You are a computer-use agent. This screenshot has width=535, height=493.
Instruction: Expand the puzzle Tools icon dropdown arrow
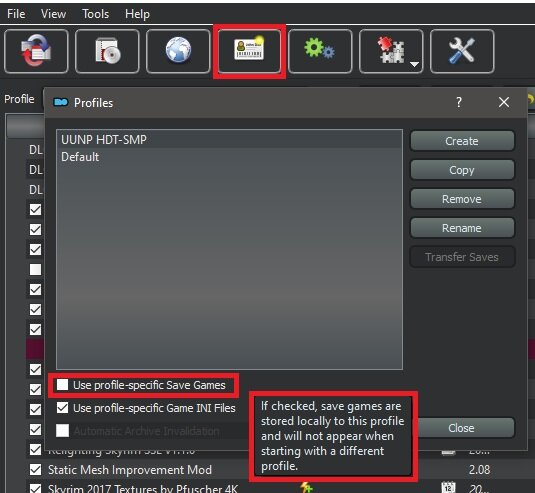pyautogui.click(x=414, y=64)
